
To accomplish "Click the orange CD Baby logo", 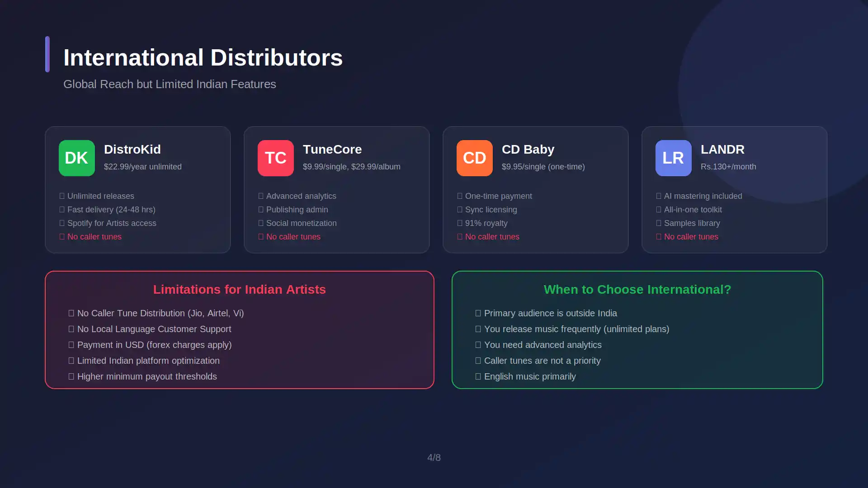I will click(x=475, y=158).
